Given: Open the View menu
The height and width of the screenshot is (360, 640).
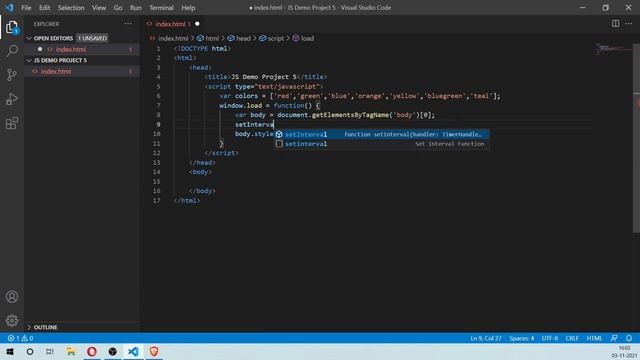Looking at the screenshot, I should pyautogui.click(x=99, y=8).
